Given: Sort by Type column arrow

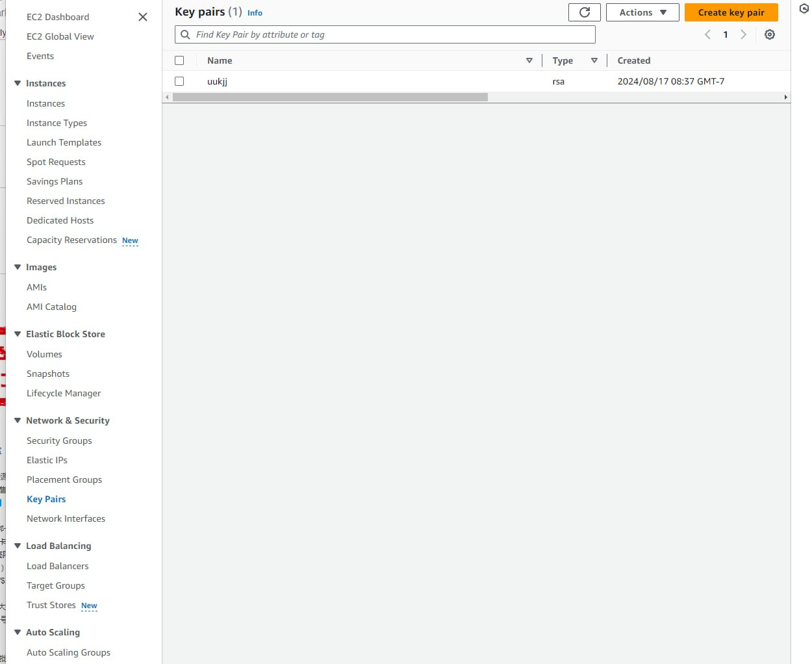Looking at the screenshot, I should tap(594, 60).
